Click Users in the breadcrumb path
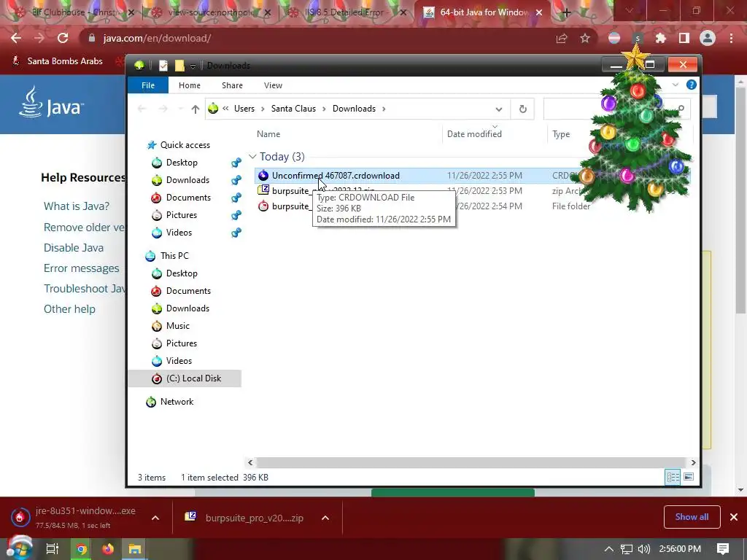Screen dimensions: 747x560 pos(244,109)
